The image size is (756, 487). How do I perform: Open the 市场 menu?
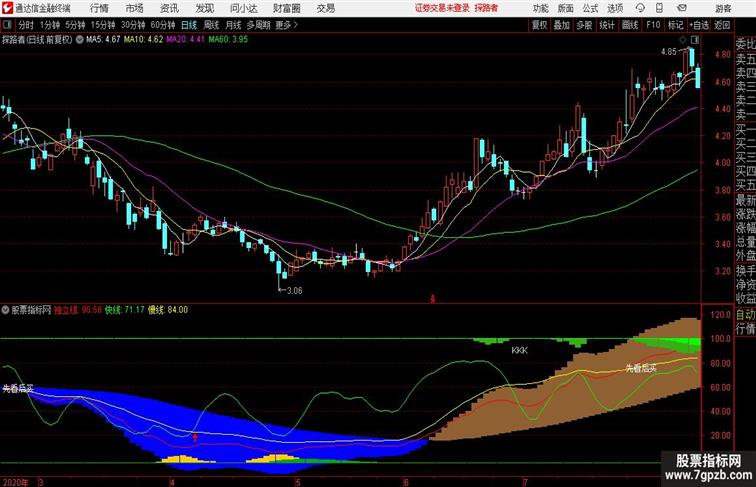pyautogui.click(x=135, y=8)
